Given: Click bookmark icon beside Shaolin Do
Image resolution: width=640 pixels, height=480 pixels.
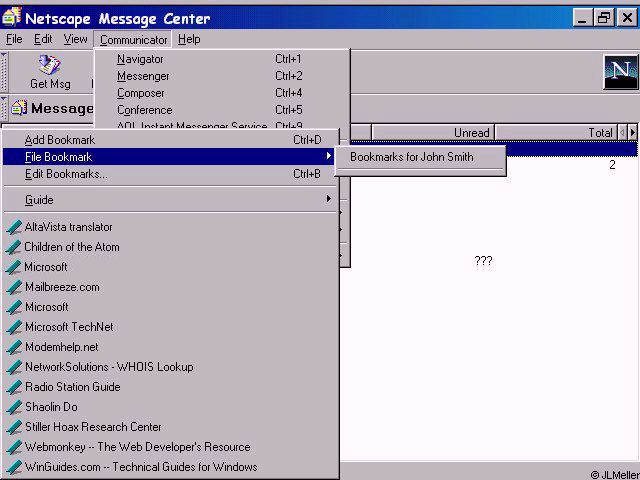Looking at the screenshot, I should click(x=14, y=407).
